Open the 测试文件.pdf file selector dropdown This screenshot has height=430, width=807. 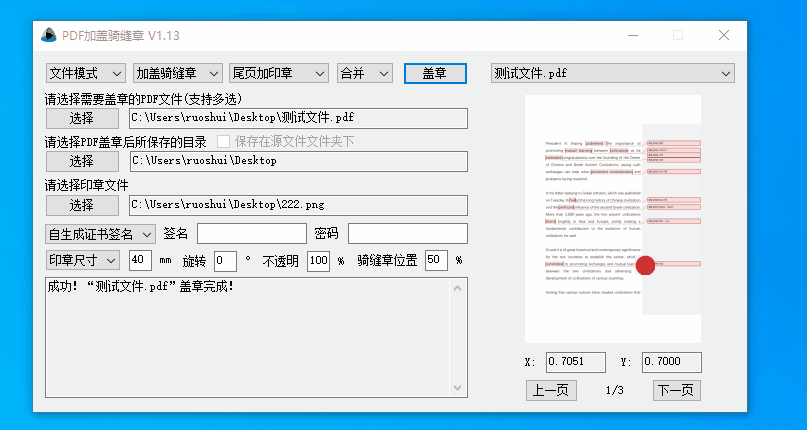pos(612,73)
